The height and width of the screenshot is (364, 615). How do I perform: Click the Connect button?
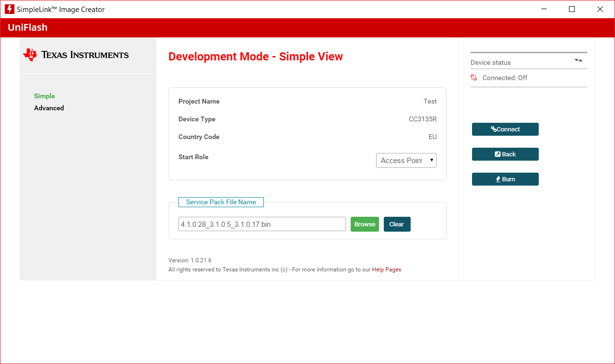[x=505, y=129]
